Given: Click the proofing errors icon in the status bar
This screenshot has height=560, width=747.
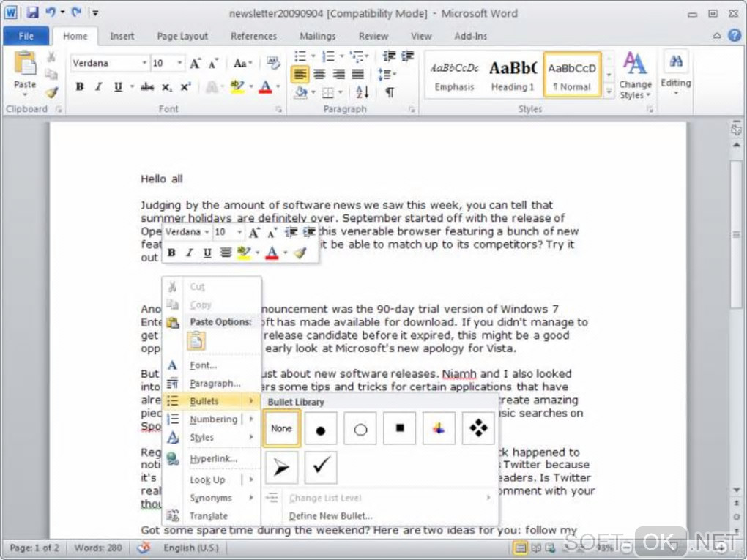Looking at the screenshot, I should (144, 548).
